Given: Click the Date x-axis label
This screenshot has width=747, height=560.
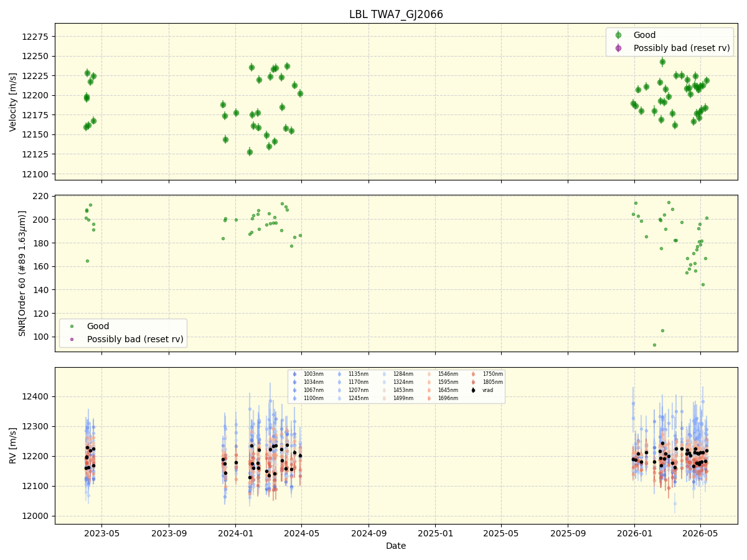Looking at the screenshot, I should click(x=396, y=546).
